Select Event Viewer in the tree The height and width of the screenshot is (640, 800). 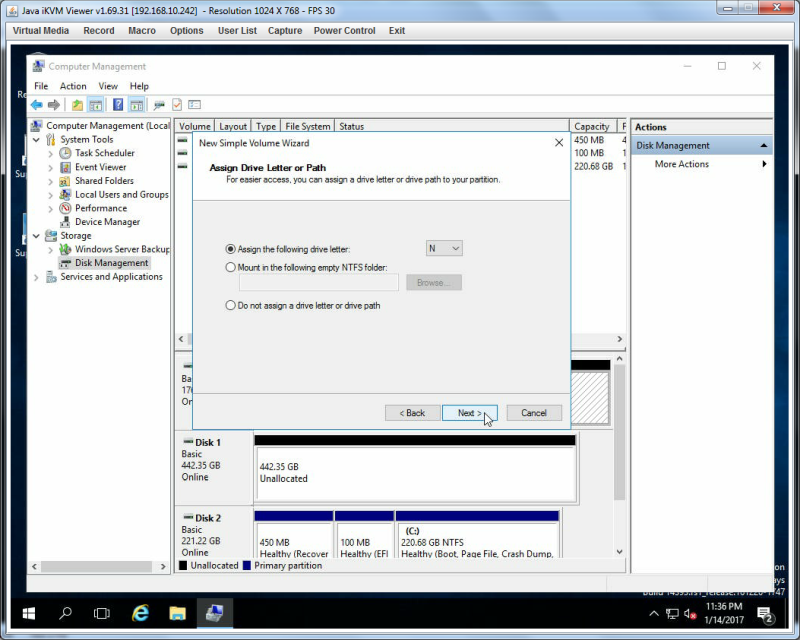click(101, 167)
